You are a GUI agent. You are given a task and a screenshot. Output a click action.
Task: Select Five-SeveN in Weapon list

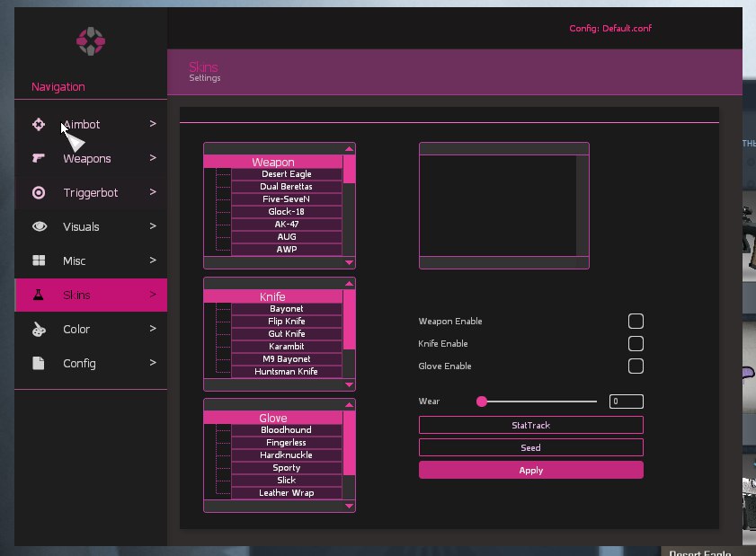pos(287,199)
